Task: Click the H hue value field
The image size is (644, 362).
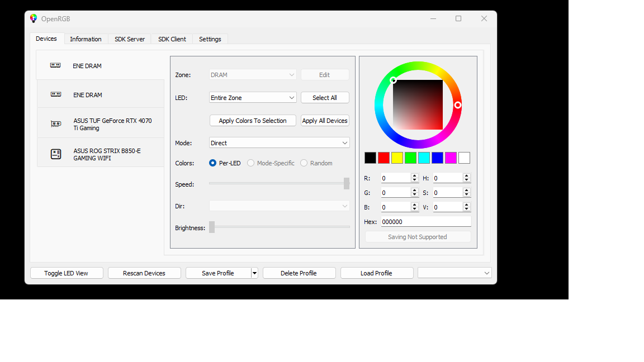Action: pyautogui.click(x=448, y=178)
